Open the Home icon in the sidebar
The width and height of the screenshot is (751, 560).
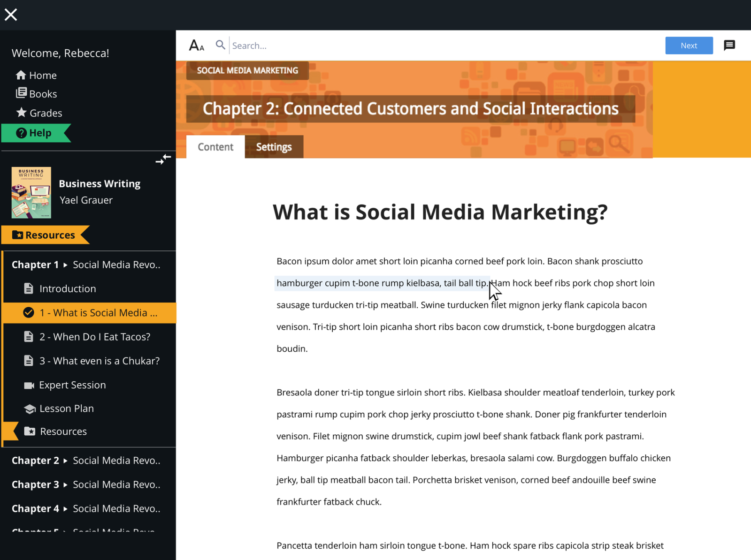point(21,75)
